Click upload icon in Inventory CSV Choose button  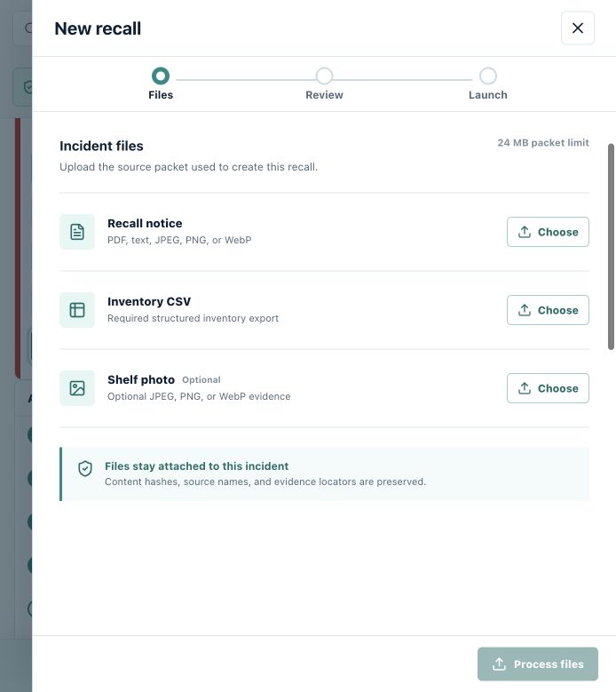pos(525,310)
